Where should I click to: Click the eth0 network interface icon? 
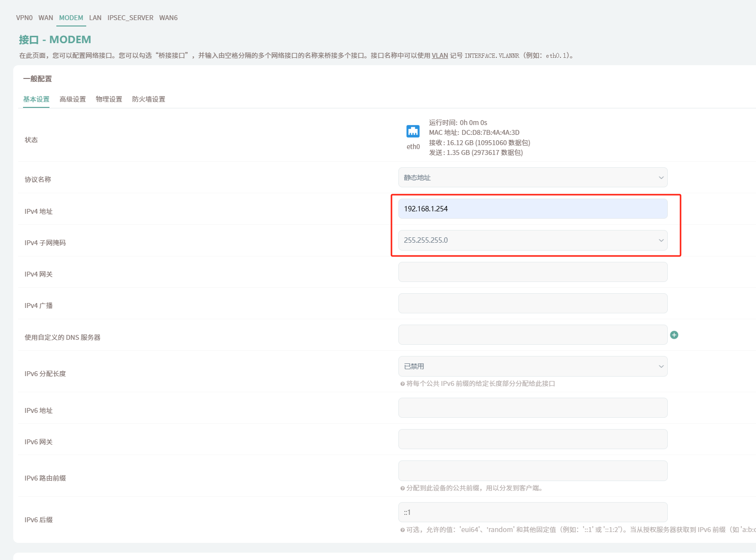[x=413, y=131]
